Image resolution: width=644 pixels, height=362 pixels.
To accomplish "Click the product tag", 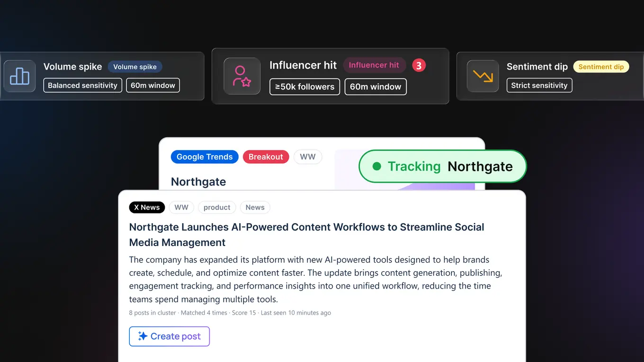I will coord(217,207).
